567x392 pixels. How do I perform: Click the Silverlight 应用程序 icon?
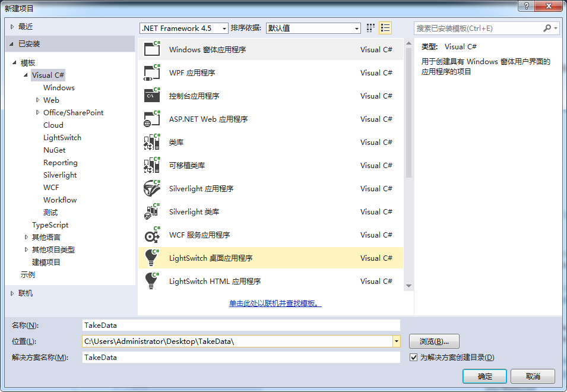(152, 188)
